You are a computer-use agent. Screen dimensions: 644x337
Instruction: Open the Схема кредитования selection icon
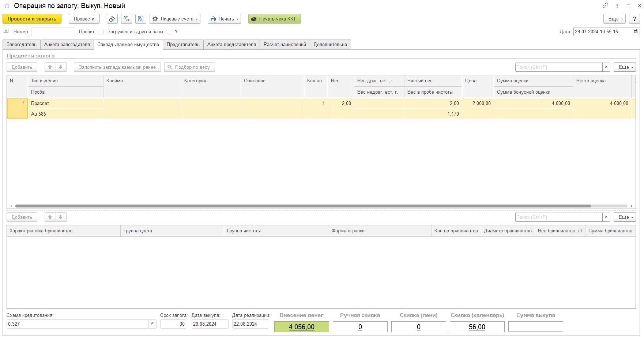coord(152,324)
